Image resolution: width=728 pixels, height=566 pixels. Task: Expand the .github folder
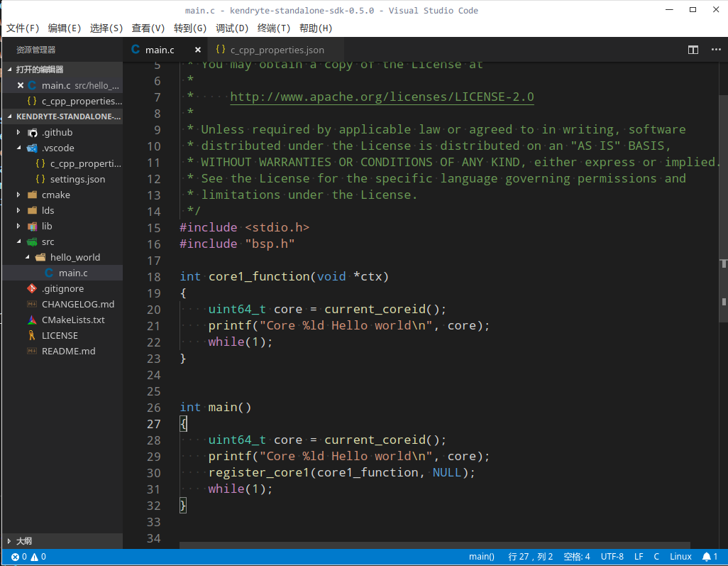click(57, 132)
